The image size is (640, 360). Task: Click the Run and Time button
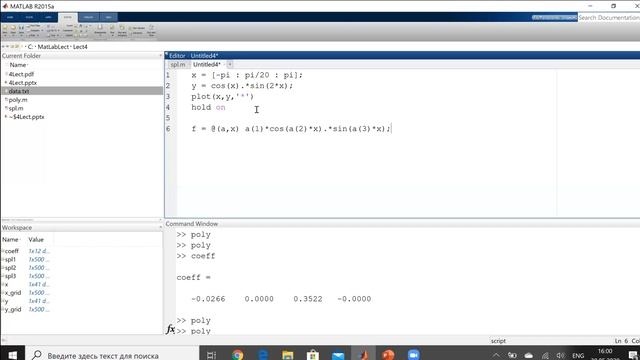tap(151, 30)
